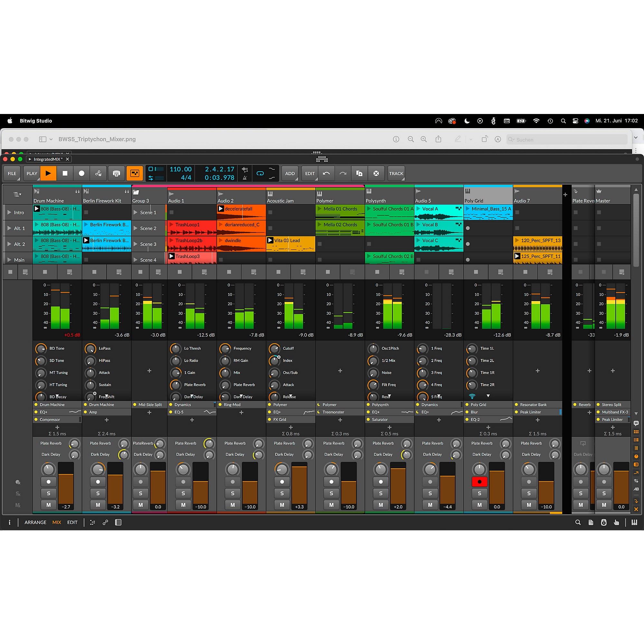Expand Berlin Firework Kit via double-arrow icon
This screenshot has width=644, height=644.
[127, 191]
